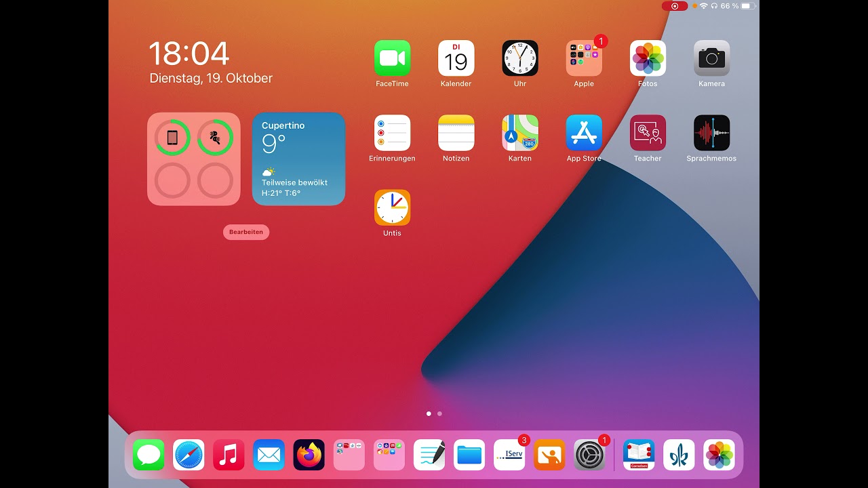Tap the red screen recording indicator
The image size is (868, 488).
tap(675, 5)
